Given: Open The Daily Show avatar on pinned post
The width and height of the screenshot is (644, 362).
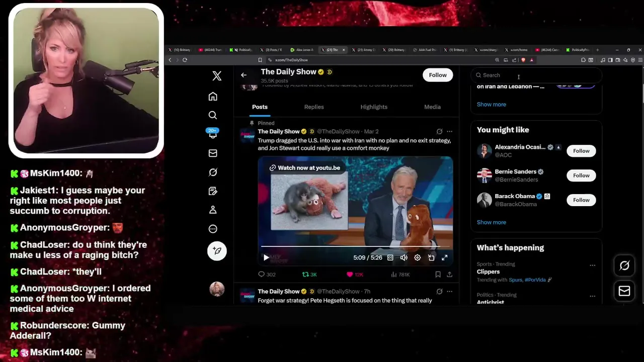Looking at the screenshot, I should pos(247,135).
